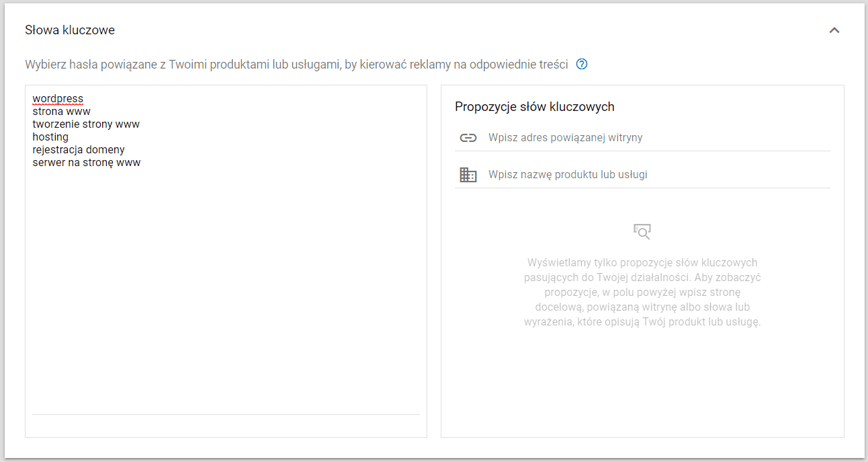
Task: Click the building icon beside product field
Action: point(468,175)
